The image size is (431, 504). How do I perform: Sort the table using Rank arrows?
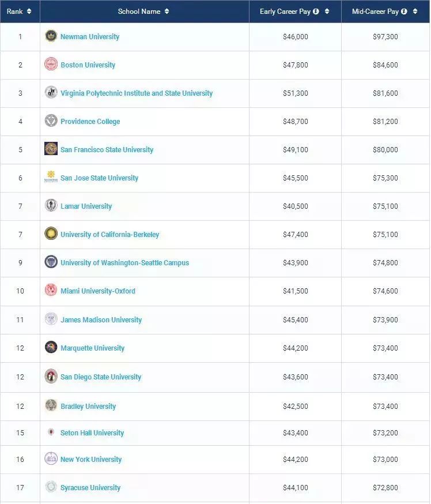(x=29, y=12)
